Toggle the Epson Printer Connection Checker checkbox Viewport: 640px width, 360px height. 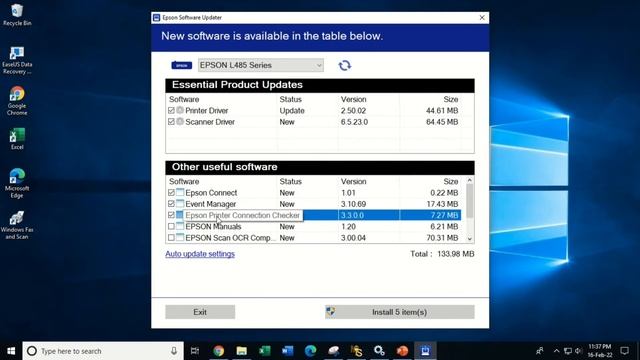171,215
